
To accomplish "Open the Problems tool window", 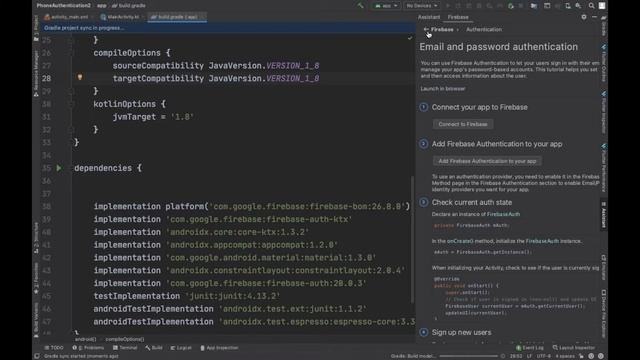I will (88, 348).
